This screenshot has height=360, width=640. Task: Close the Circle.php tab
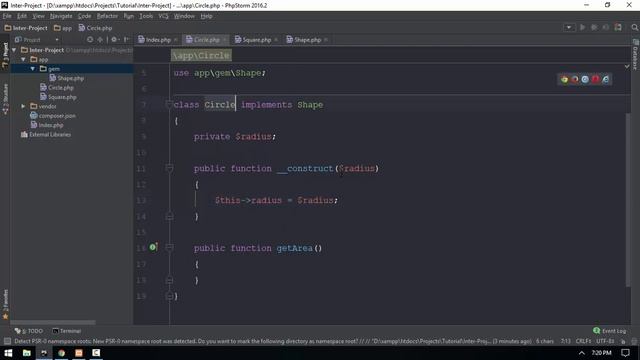(x=224, y=40)
